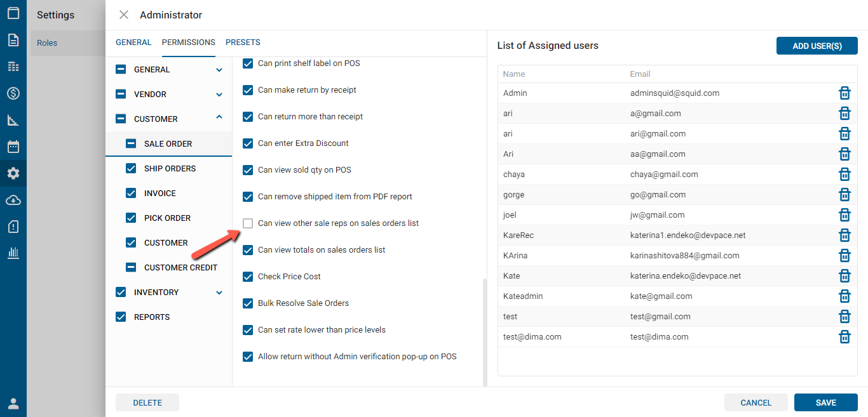This screenshot has width=868, height=417.
Task: Click the cloud download sidebar icon
Action: pyautogui.click(x=13, y=200)
